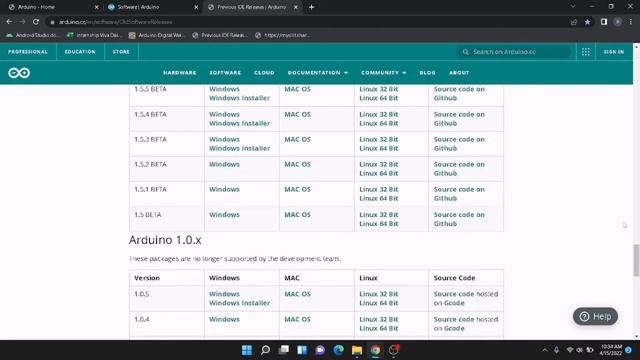
Task: Click the search magnifier icon on Arduino.cc
Action: point(465,52)
